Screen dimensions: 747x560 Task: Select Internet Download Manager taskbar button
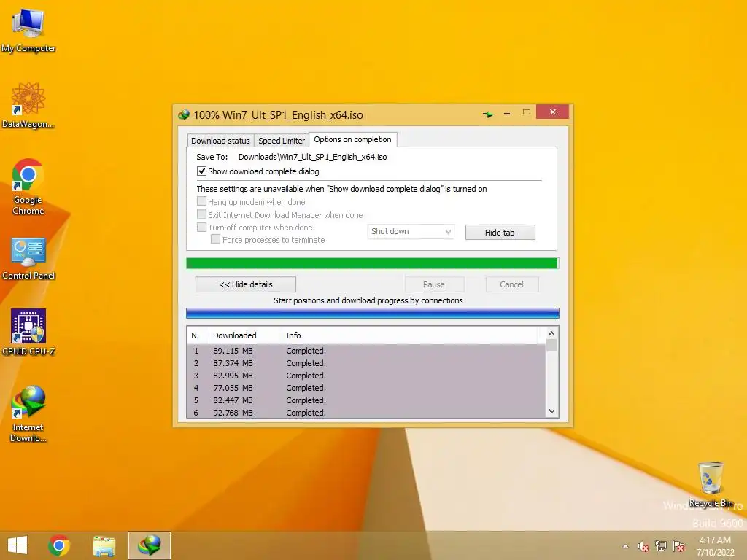(x=150, y=545)
